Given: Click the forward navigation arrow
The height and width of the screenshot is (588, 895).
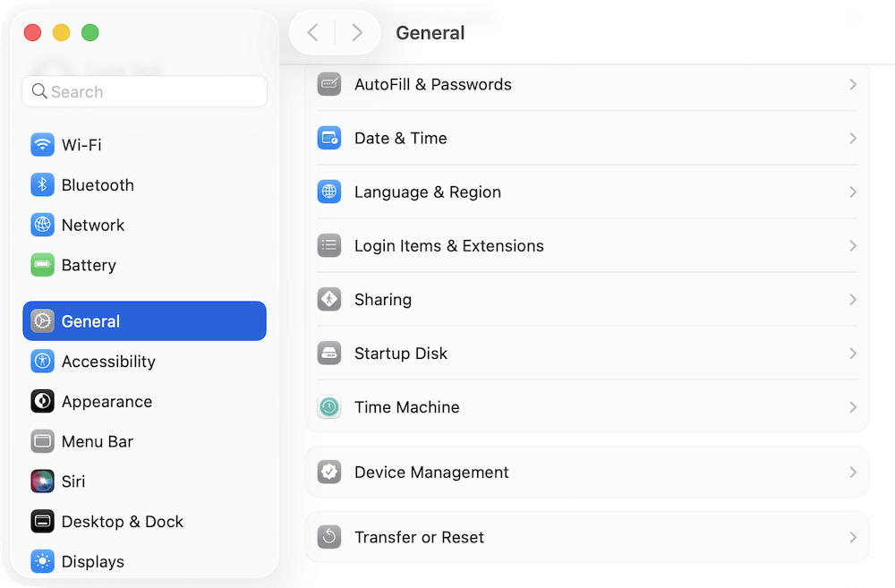Looking at the screenshot, I should (x=357, y=32).
